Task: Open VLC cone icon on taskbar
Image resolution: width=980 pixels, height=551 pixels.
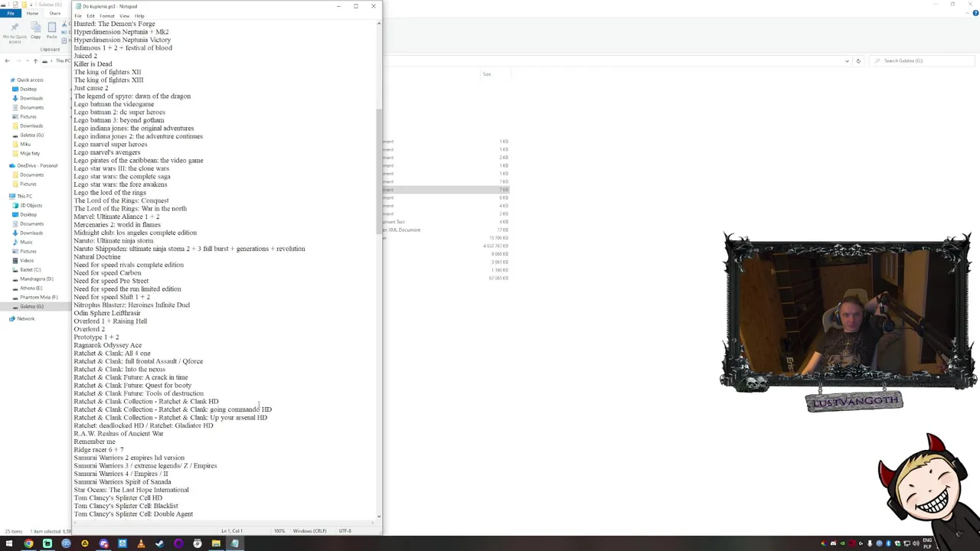Action: (141, 544)
